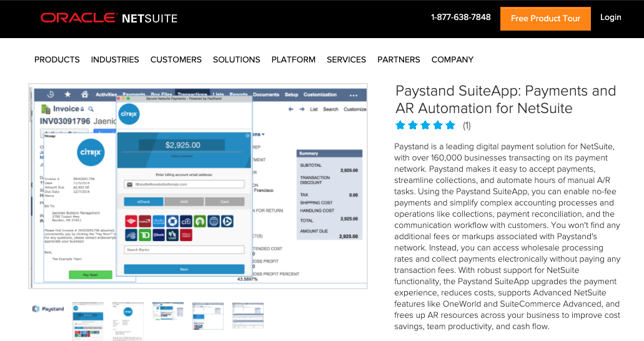This screenshot has height=341, width=644.
Task: Click the Citi bank icon in payment dialog
Action: click(186, 222)
